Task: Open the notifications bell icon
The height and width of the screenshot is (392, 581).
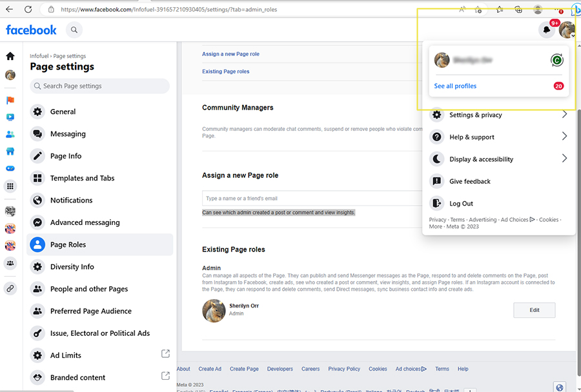Action: pyautogui.click(x=547, y=30)
